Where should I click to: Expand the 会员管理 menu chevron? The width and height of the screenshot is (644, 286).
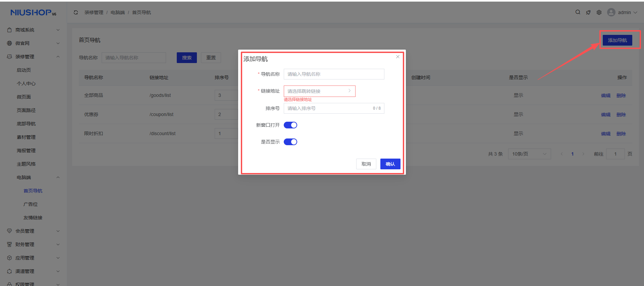click(x=58, y=231)
